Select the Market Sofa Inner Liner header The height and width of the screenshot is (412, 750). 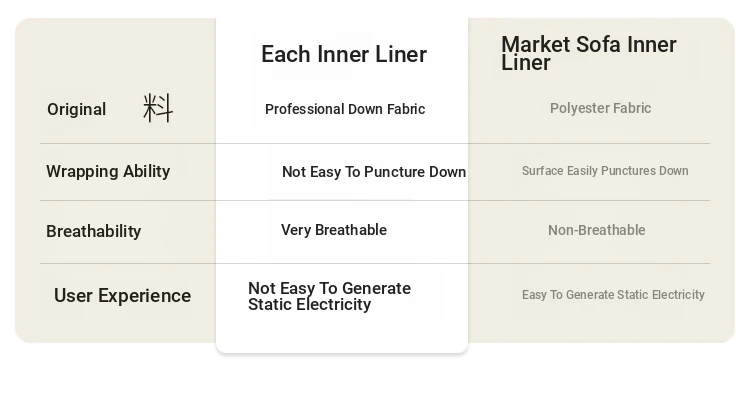coord(588,53)
